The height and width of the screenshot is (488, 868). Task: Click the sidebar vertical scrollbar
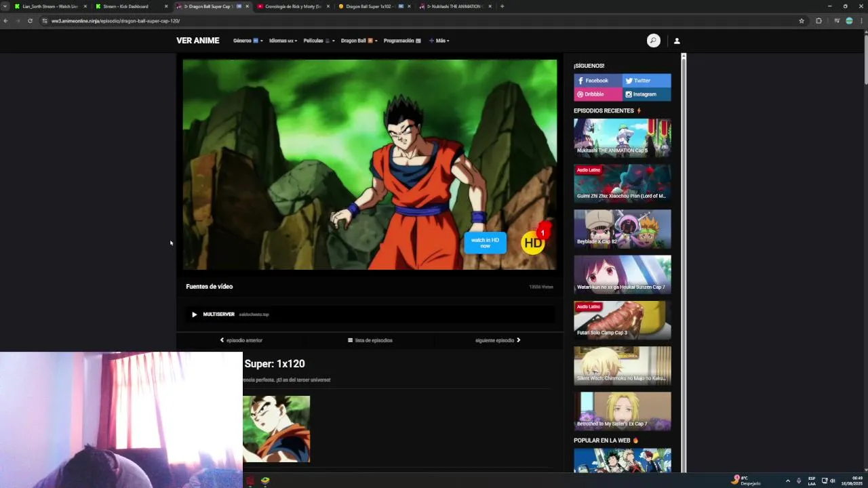684,263
